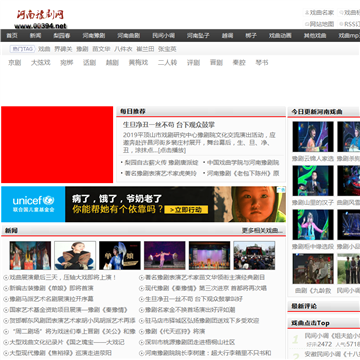Click the unicef logo in the ad banner
This screenshot has height=360, width=360.
[33, 204]
